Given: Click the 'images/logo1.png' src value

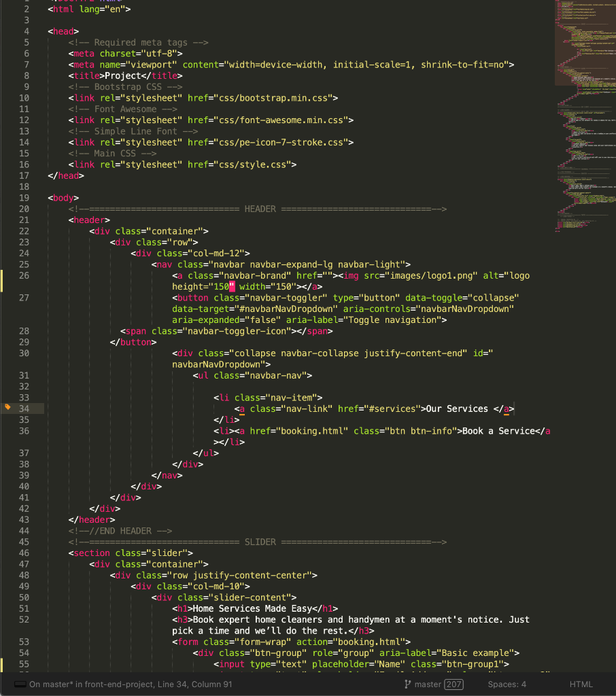Looking at the screenshot, I should pyautogui.click(x=431, y=276).
